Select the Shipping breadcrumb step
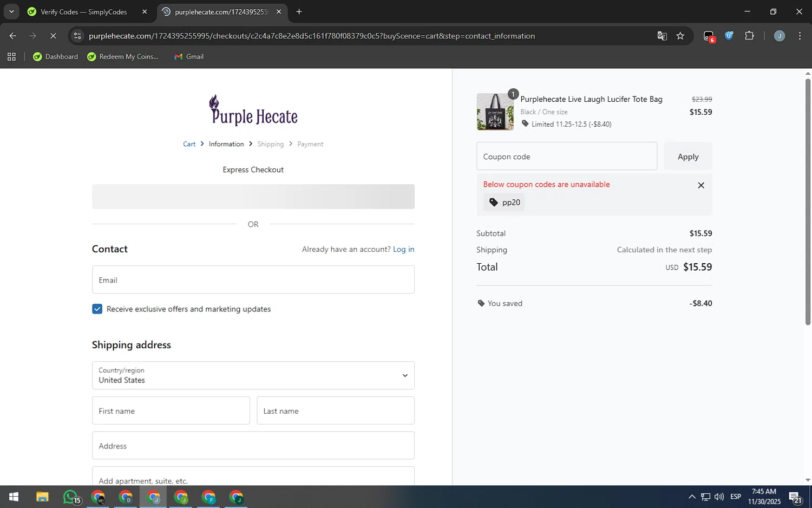This screenshot has height=508, width=812. (x=270, y=144)
